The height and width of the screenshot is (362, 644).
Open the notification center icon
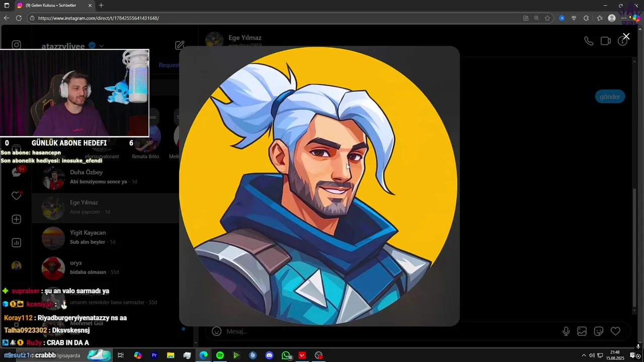(x=632, y=355)
